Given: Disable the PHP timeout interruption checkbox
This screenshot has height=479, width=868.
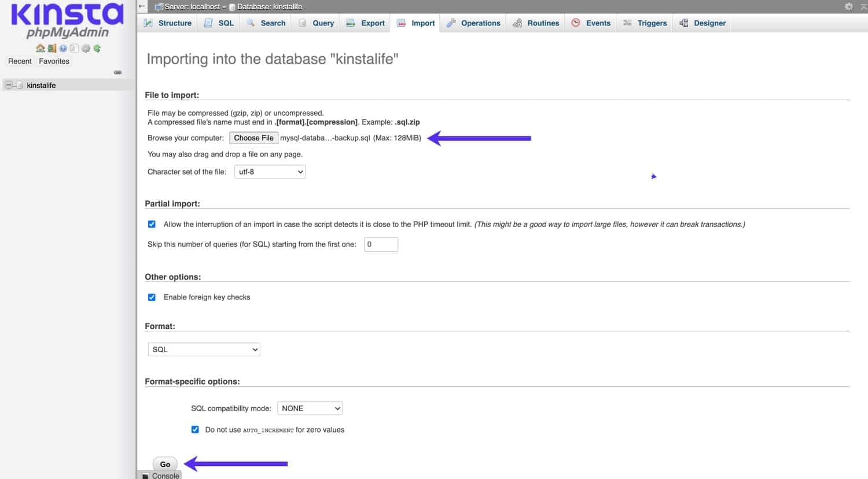Looking at the screenshot, I should (152, 224).
